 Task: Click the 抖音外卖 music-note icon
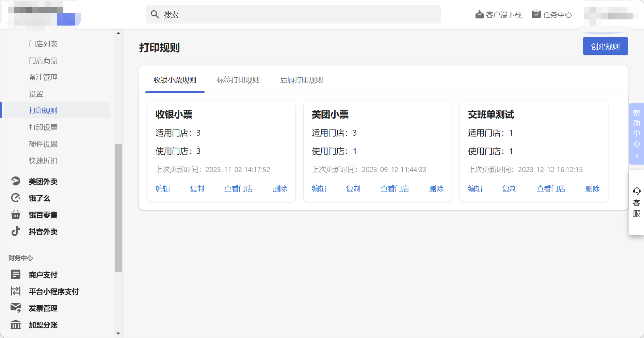[16, 231]
